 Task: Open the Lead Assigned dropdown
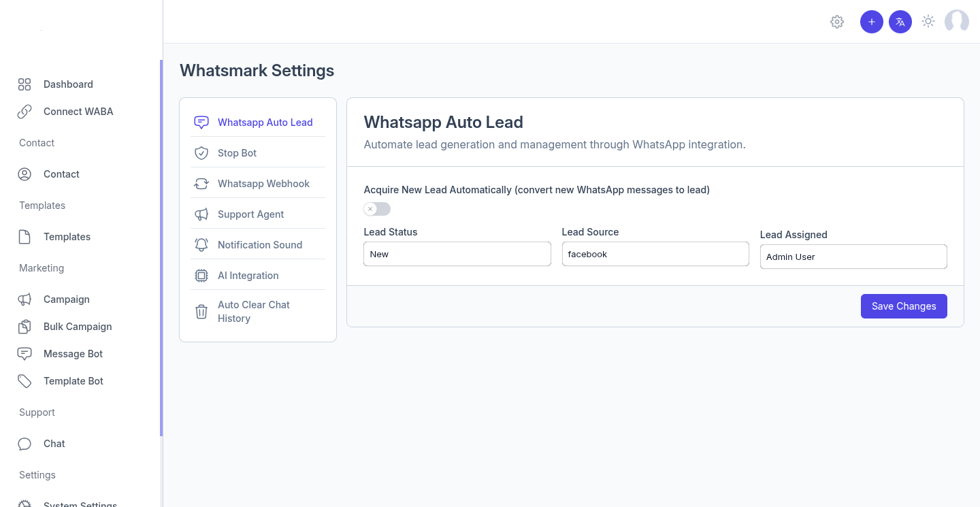[853, 257]
